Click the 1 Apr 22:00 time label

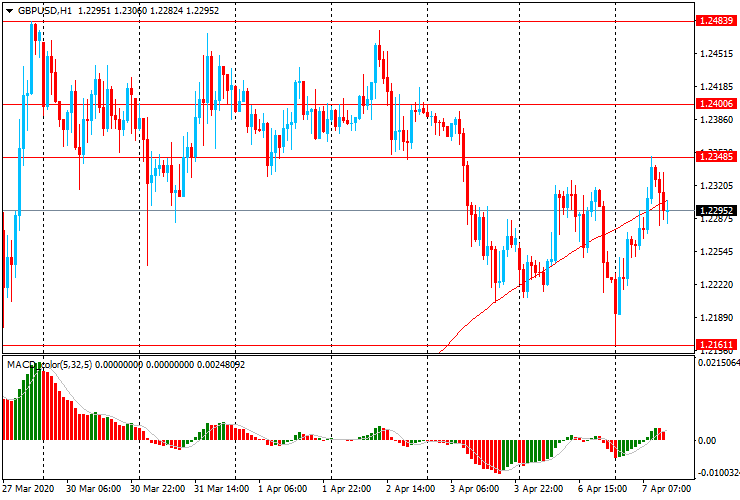coord(347,489)
